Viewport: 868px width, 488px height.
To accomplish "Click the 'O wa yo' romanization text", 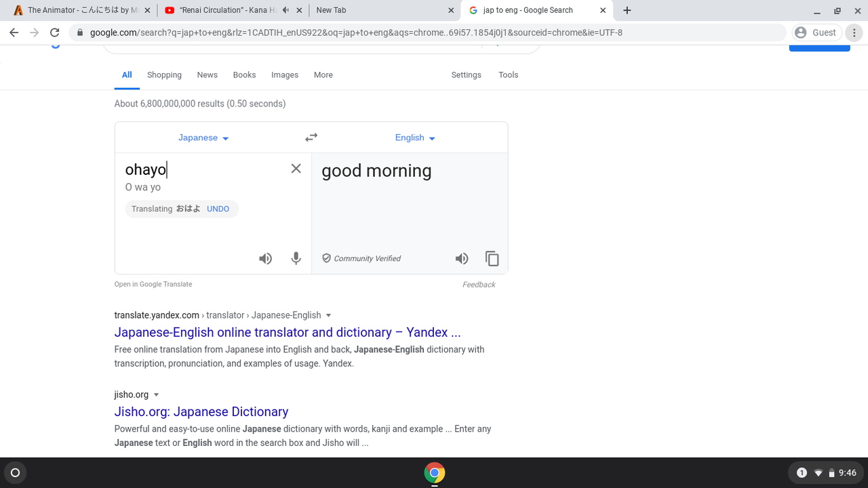I will click(x=143, y=187).
